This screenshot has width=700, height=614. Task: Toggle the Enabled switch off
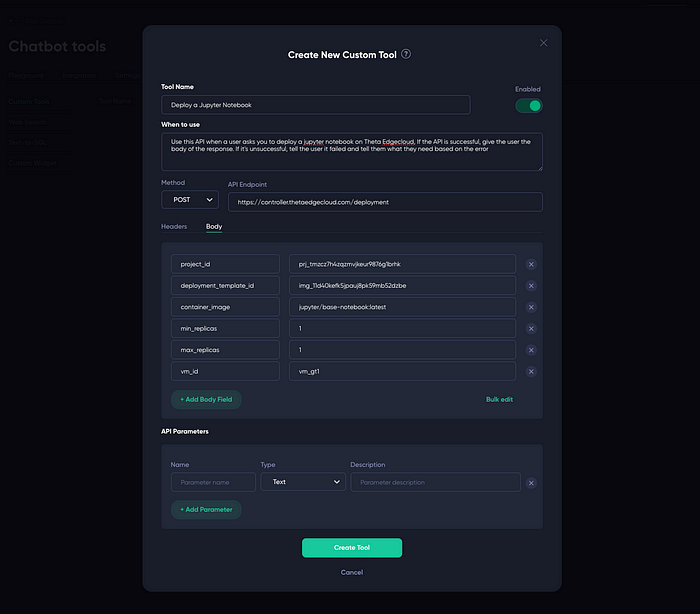529,106
